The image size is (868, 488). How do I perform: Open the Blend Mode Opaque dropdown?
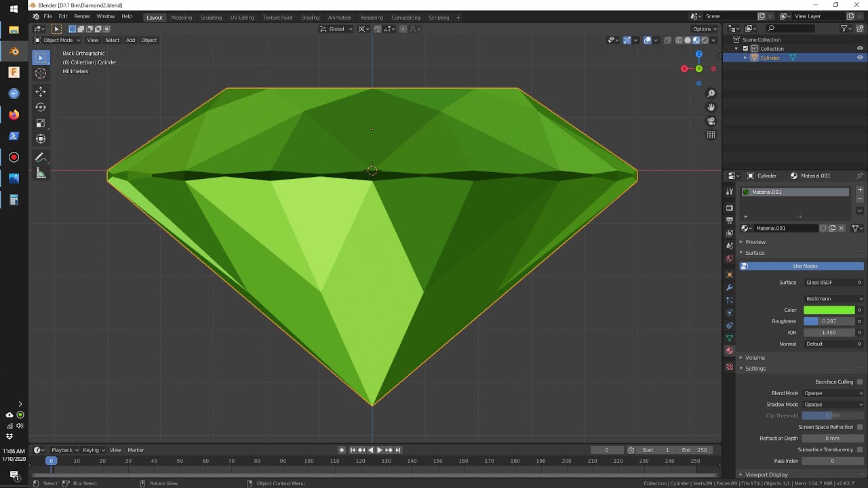834,393
